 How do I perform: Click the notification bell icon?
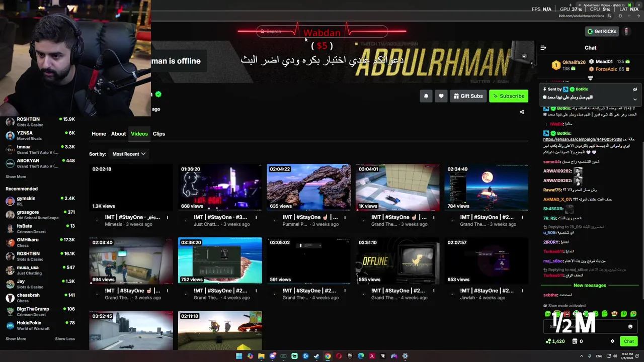[x=426, y=96]
